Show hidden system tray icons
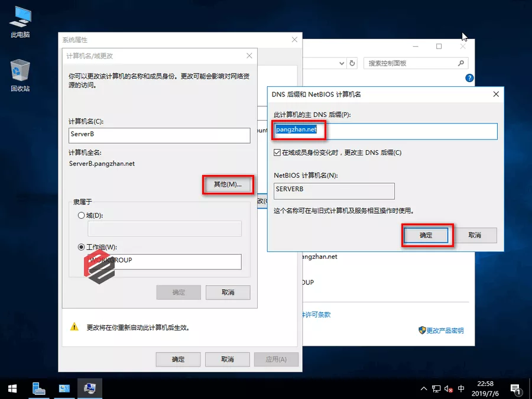This screenshot has height=399, width=532. [423, 389]
